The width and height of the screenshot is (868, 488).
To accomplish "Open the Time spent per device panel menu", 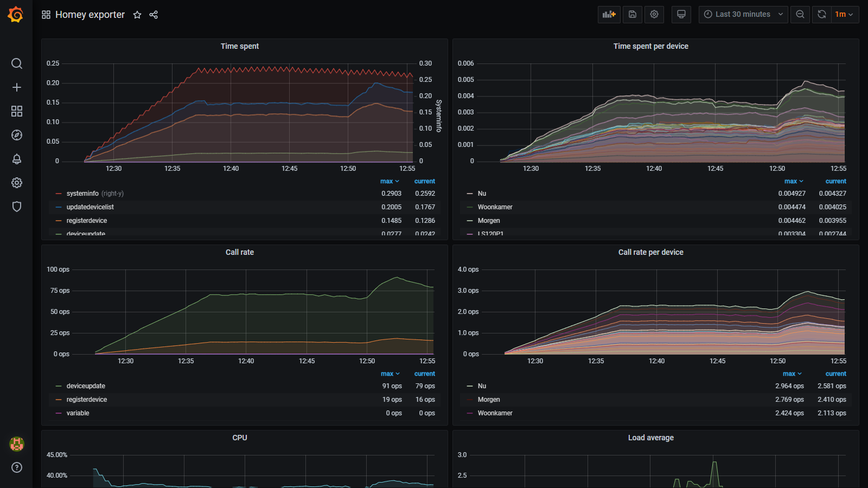I will 651,46.
